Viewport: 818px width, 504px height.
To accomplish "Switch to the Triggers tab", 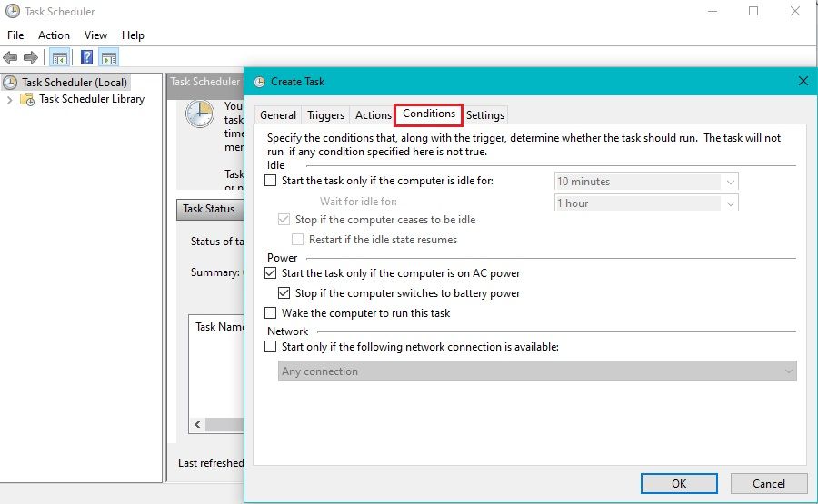I will coord(325,115).
